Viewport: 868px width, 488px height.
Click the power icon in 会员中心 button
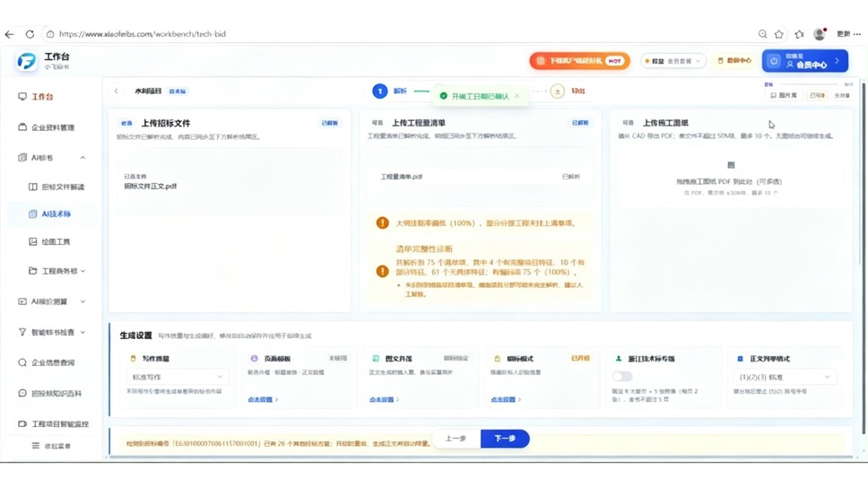click(x=774, y=61)
